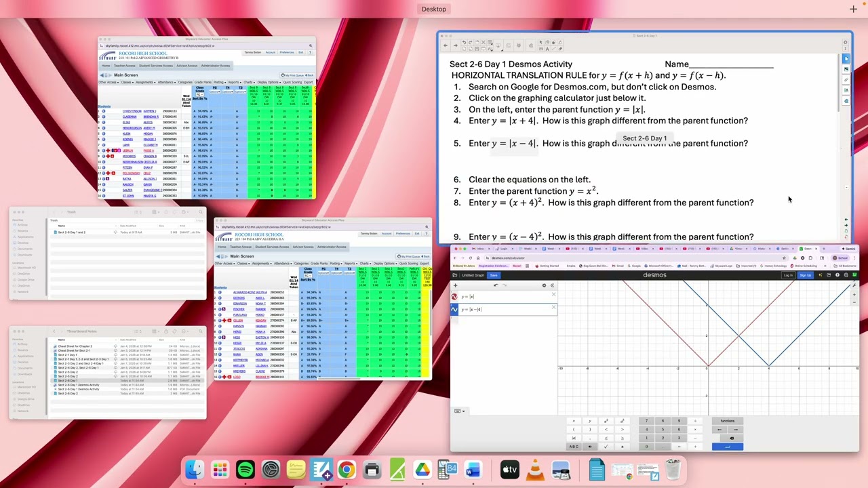Open Stickies from the Dock

(296, 469)
